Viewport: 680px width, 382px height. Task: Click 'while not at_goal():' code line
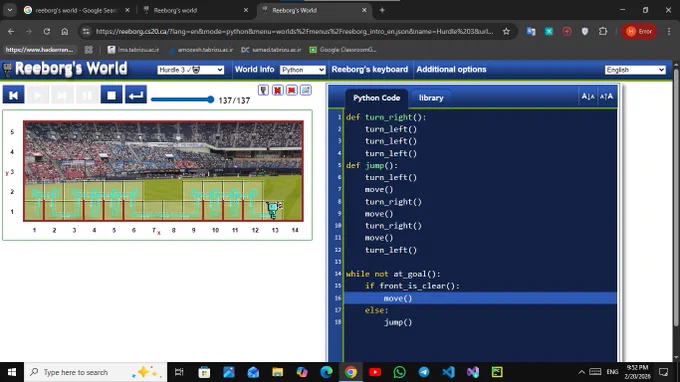tap(393, 274)
